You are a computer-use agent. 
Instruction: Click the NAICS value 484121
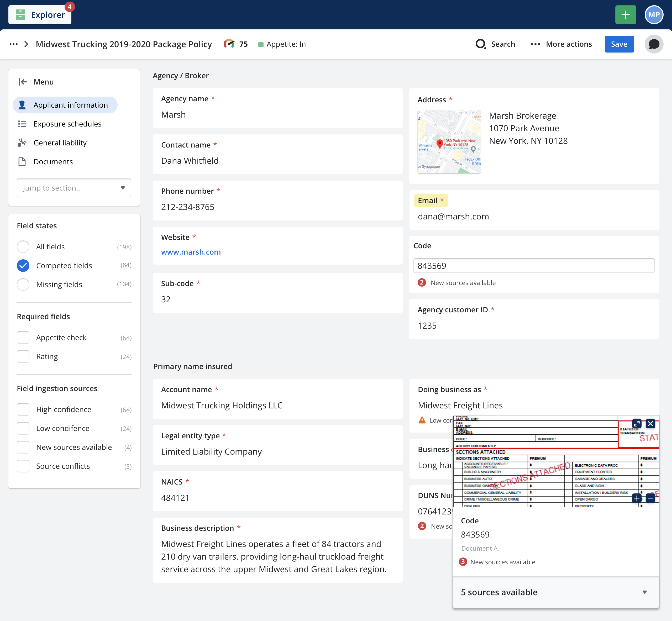(x=175, y=498)
